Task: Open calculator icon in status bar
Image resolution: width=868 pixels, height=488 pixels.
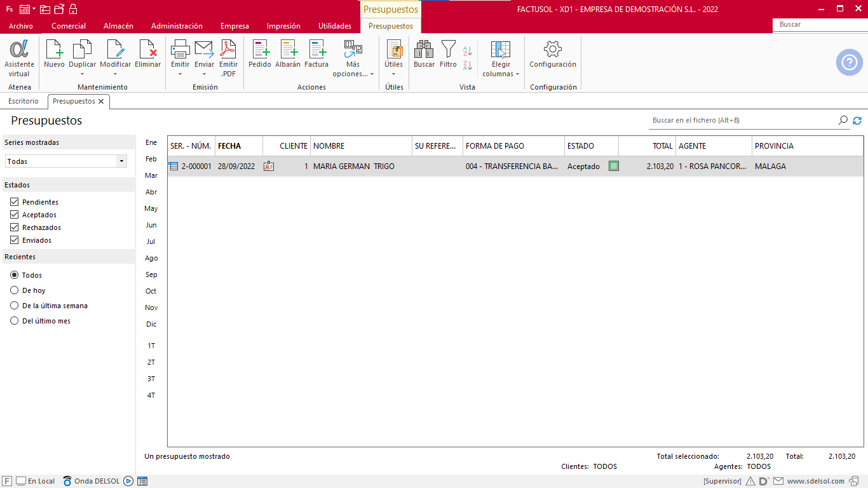Action: 142,481
